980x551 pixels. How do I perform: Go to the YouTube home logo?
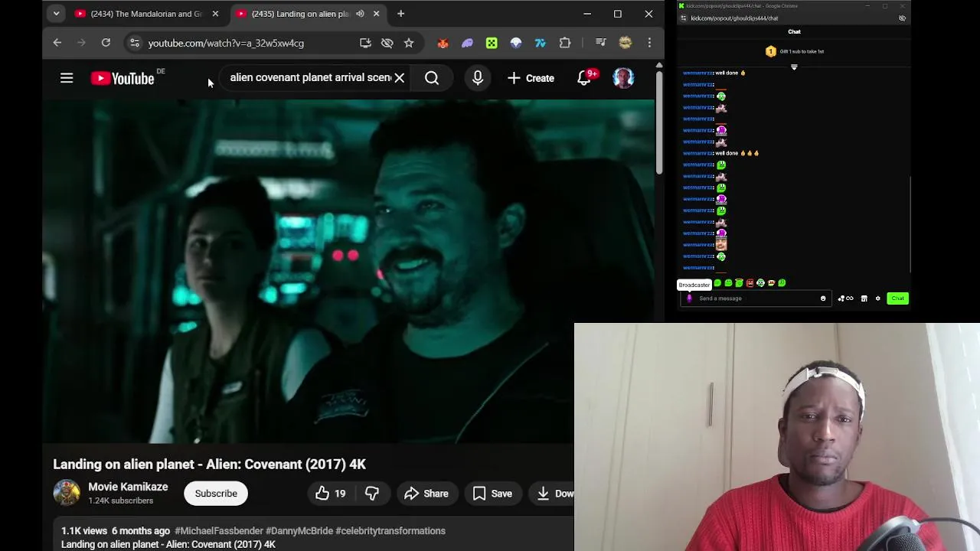(x=122, y=78)
